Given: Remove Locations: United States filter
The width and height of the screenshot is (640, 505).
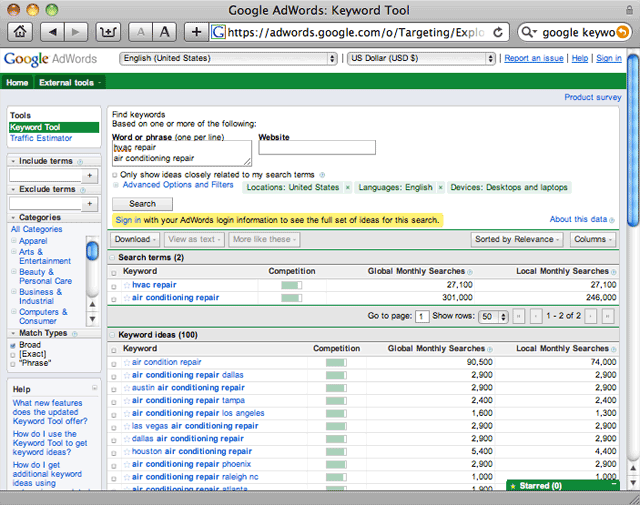Looking at the screenshot, I should pyautogui.click(x=348, y=187).
